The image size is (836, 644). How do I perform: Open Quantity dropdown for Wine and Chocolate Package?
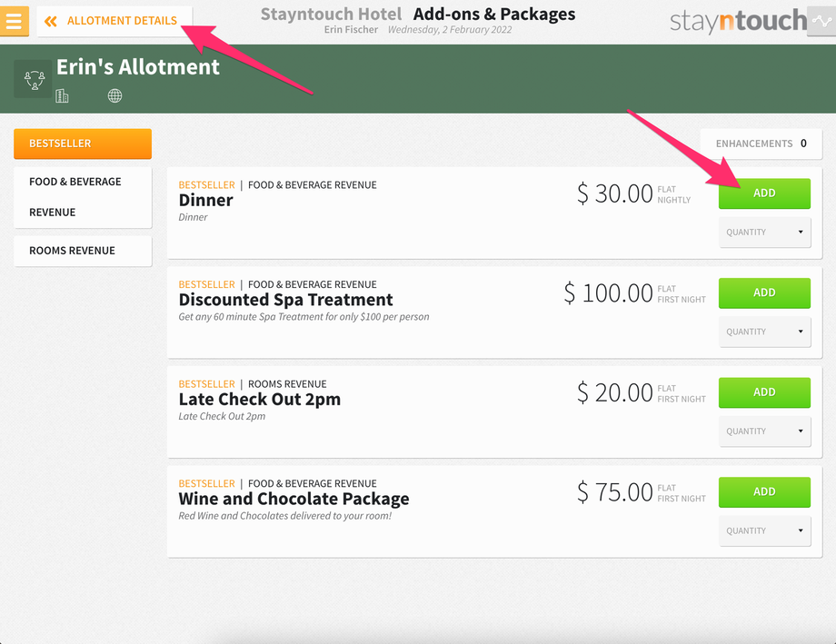764,530
